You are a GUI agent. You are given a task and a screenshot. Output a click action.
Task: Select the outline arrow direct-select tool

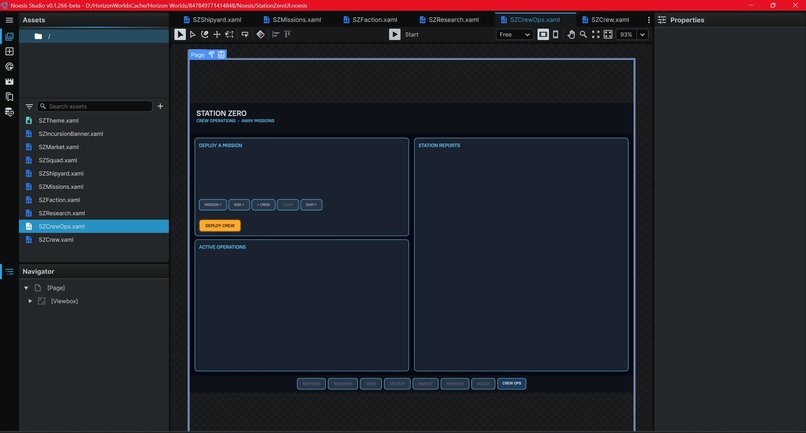tap(193, 34)
